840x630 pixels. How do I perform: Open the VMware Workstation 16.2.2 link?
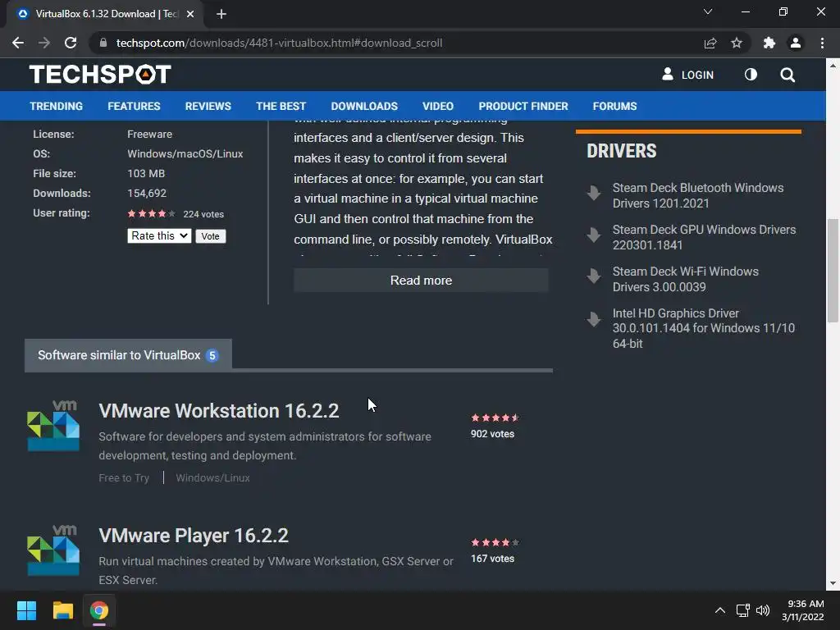coord(218,411)
